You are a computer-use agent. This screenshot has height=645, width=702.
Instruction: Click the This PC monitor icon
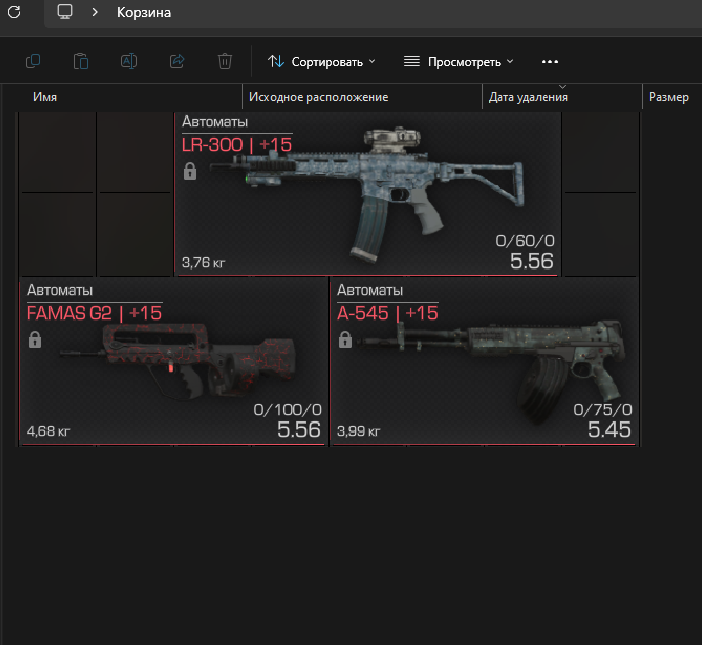click(65, 12)
